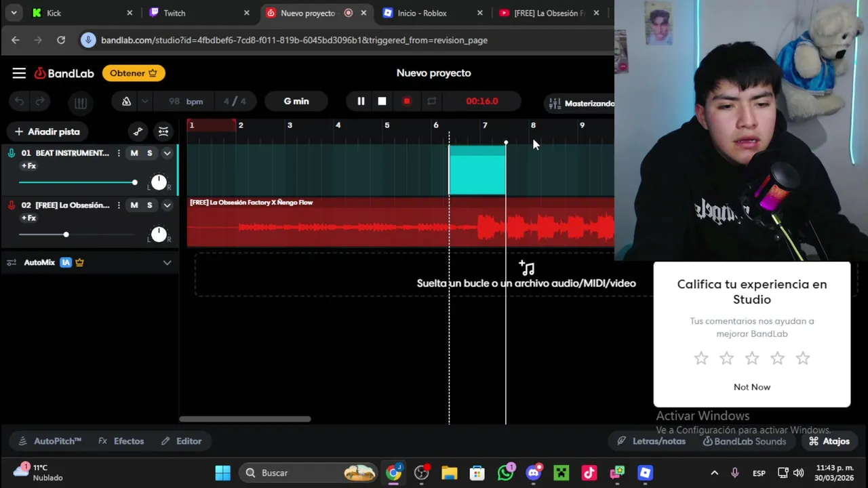Add Fx to La Obsesión track
Viewport: 868px width, 488px height.
28,218
